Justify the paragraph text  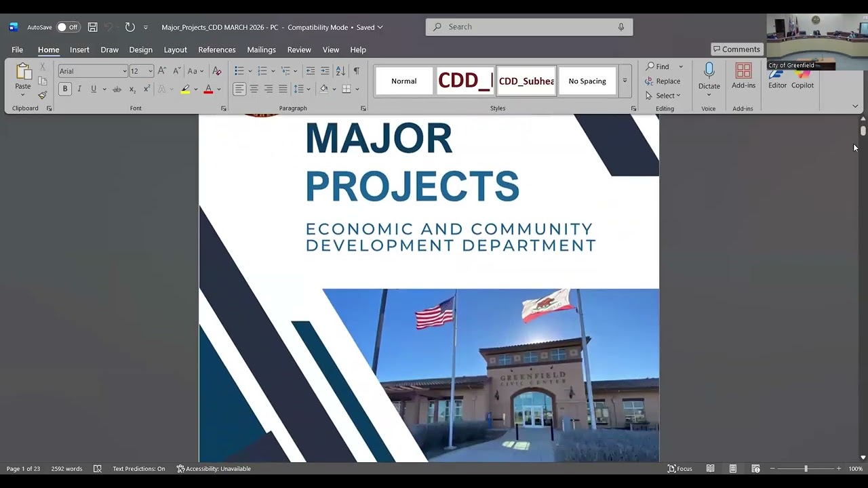click(x=283, y=89)
